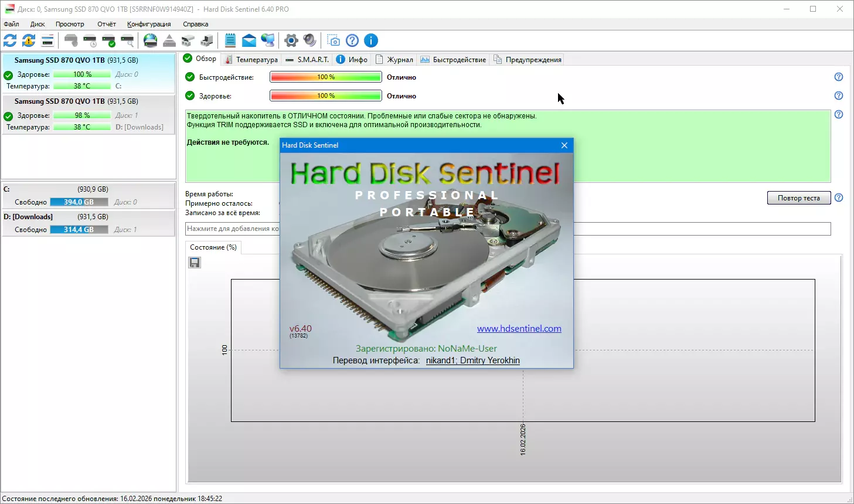The height and width of the screenshot is (504, 854).
Task: Click the floppy save icon above chart
Action: [195, 263]
